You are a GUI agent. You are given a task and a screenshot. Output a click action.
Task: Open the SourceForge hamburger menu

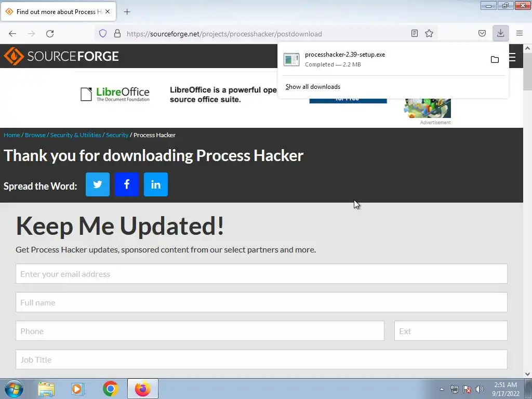pos(512,57)
